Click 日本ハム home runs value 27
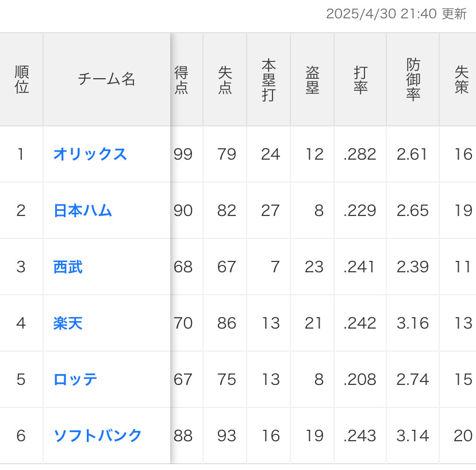The height and width of the screenshot is (470, 476). 270,211
